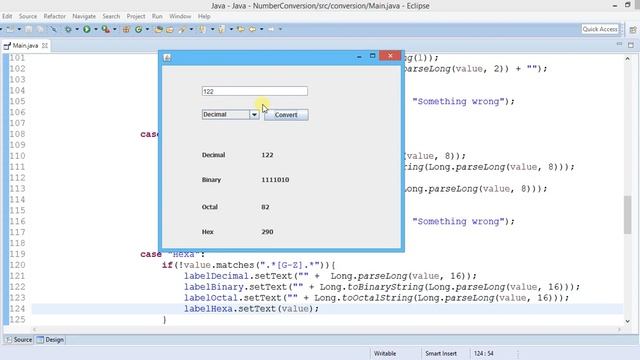Open the New Java Class dropdown arrow

(147, 29)
